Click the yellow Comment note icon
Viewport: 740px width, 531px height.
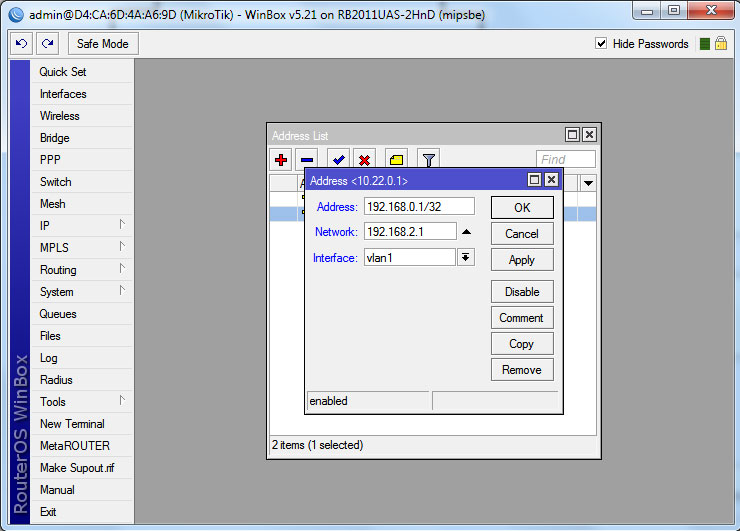pos(396,160)
